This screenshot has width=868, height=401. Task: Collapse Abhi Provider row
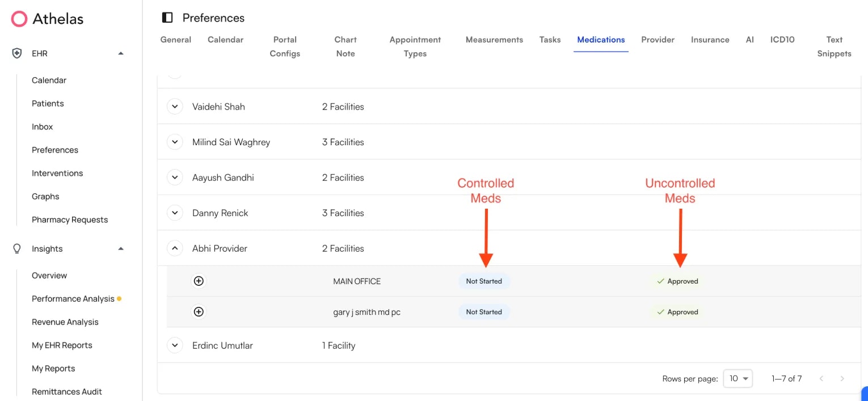(175, 248)
